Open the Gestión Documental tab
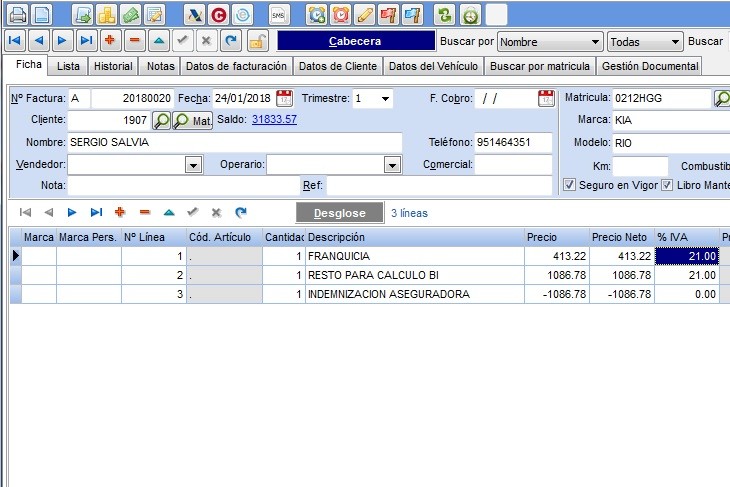The height and width of the screenshot is (487, 730). click(x=650, y=66)
